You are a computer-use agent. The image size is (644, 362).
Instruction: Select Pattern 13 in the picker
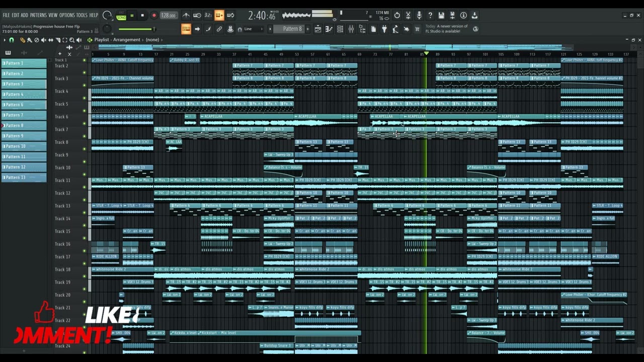pos(24,177)
